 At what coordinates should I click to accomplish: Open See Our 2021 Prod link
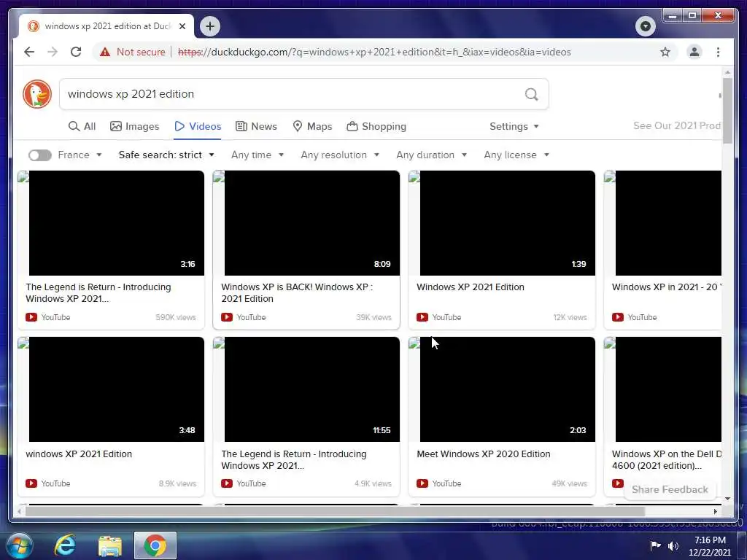point(676,125)
